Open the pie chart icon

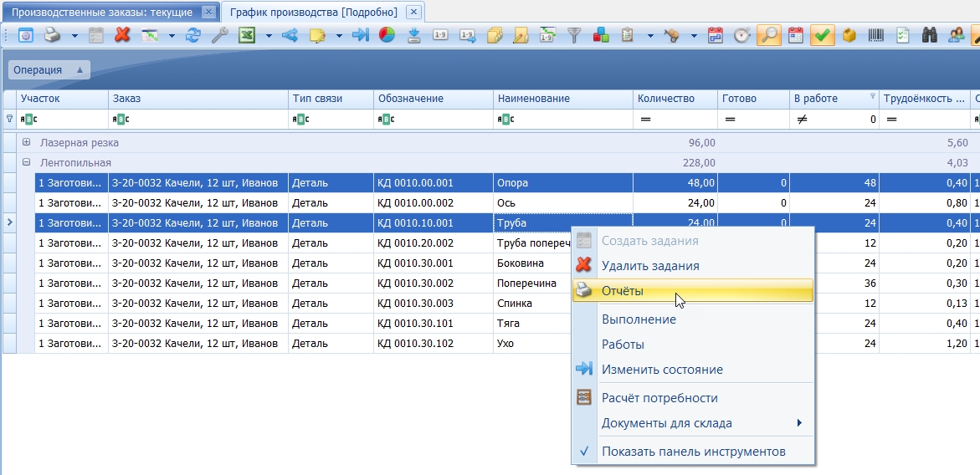pyautogui.click(x=387, y=36)
